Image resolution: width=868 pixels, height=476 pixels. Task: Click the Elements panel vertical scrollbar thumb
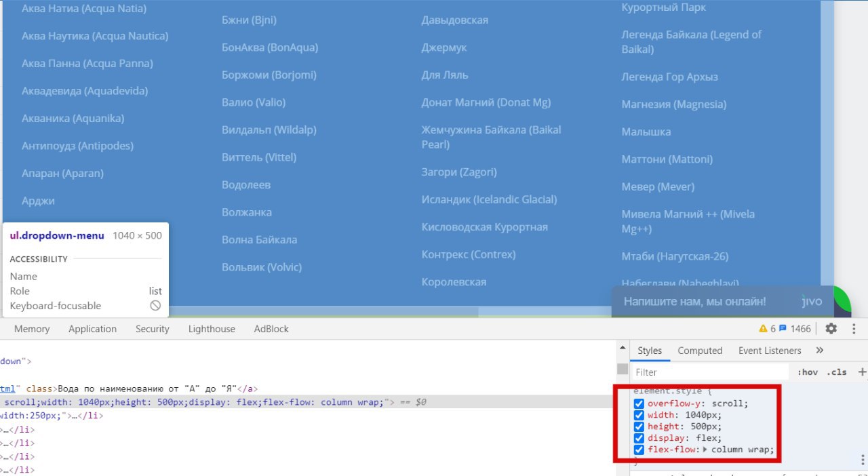623,369
